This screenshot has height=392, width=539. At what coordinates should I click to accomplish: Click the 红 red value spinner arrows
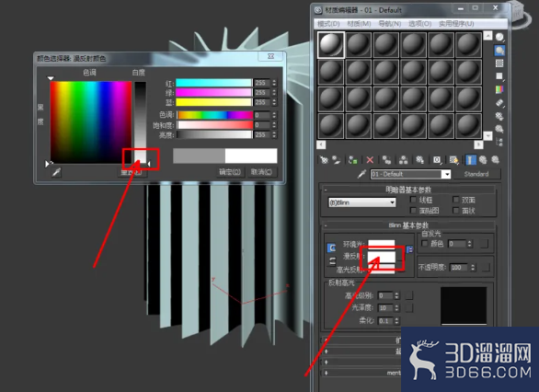pyautogui.click(x=274, y=83)
